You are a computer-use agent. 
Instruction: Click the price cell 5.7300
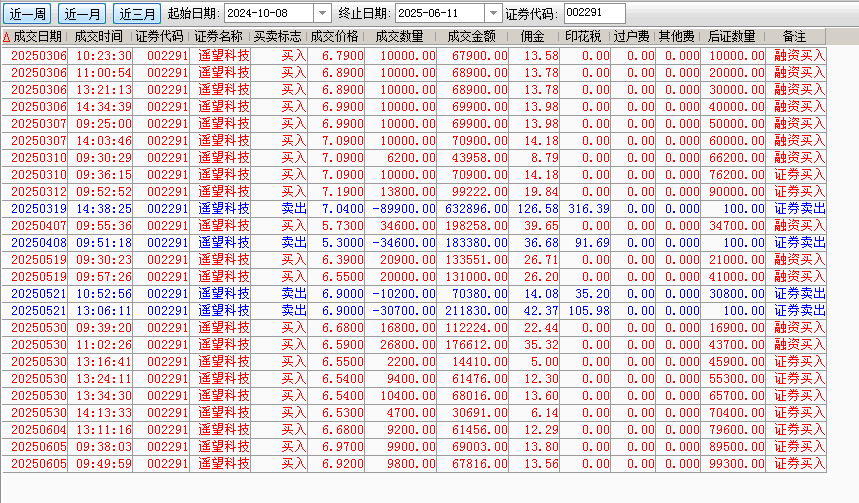coord(342,226)
